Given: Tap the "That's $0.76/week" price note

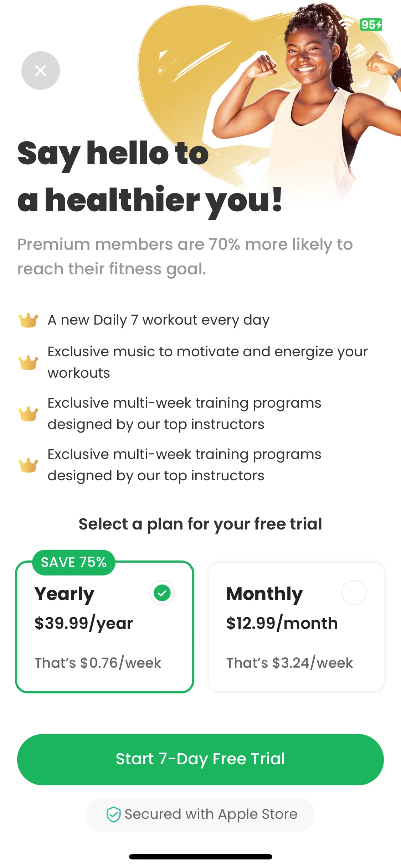Looking at the screenshot, I should [x=98, y=663].
